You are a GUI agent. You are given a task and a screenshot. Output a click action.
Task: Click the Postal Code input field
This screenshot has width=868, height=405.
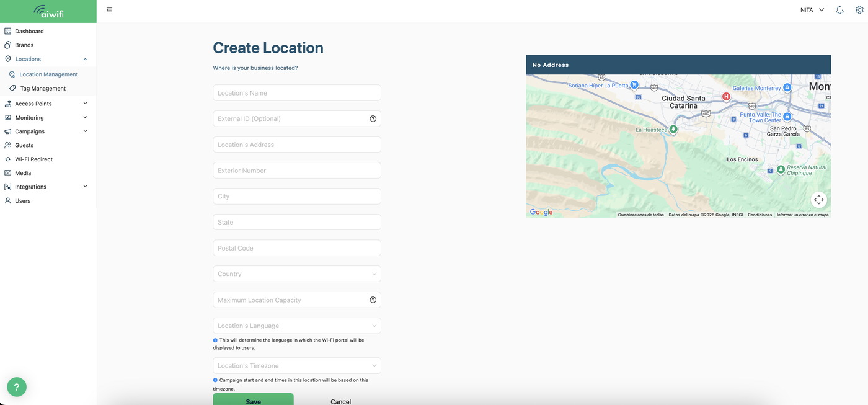[296, 248]
